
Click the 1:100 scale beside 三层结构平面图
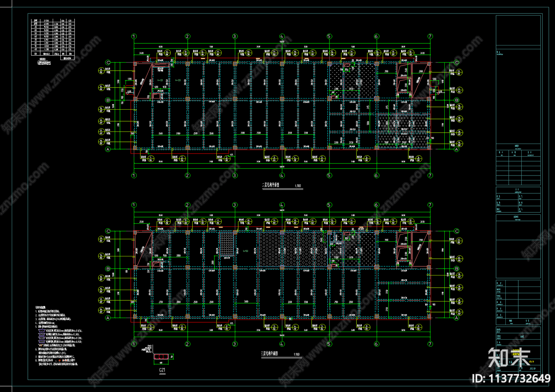[297, 355]
